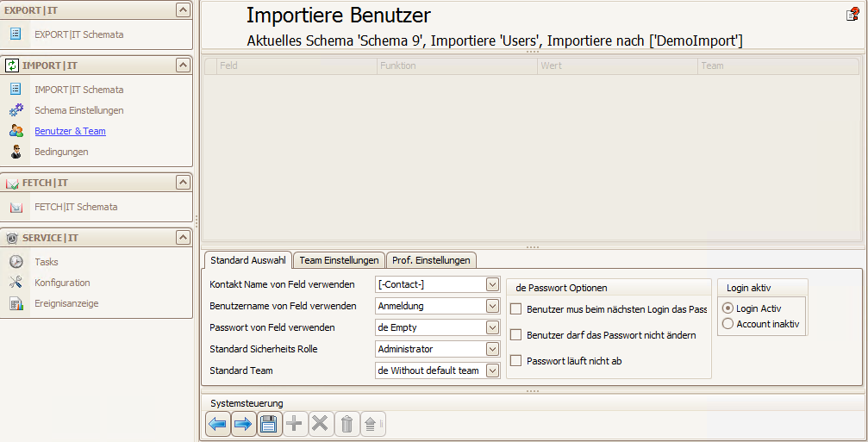Click the FETCH|IT header mail icon

[11, 184]
